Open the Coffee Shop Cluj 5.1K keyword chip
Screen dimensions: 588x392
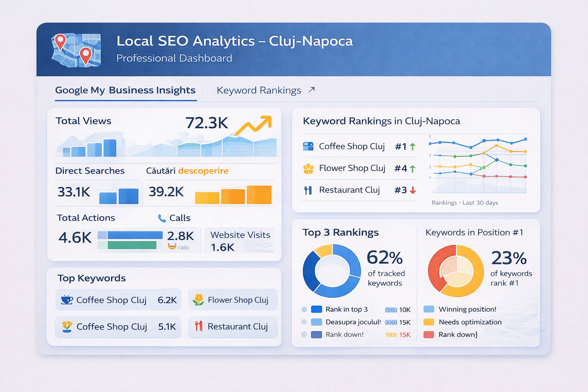point(118,327)
